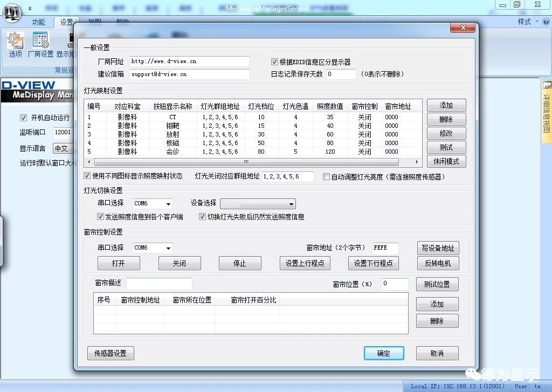
Task: Click the 窗帘描述 input field
Action: point(159,283)
